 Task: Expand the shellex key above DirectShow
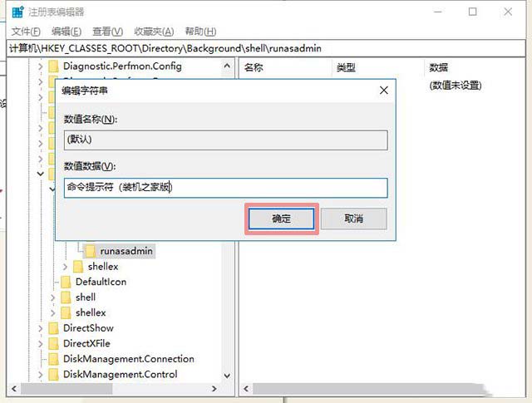pyautogui.click(x=52, y=312)
